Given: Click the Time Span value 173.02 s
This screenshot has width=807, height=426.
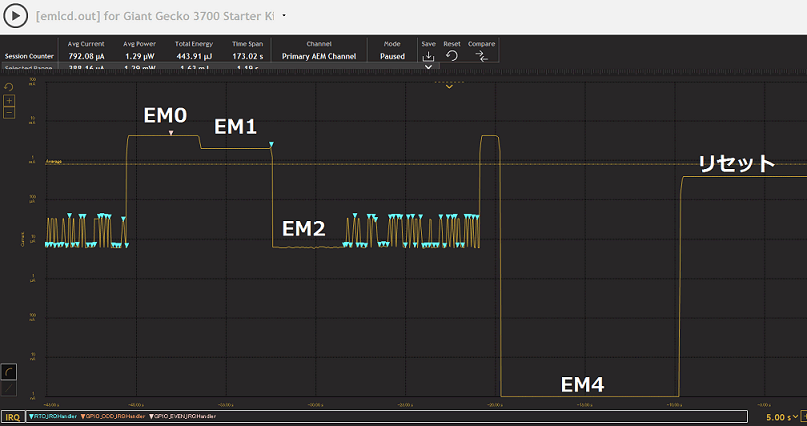Looking at the screenshot, I should pos(248,56).
